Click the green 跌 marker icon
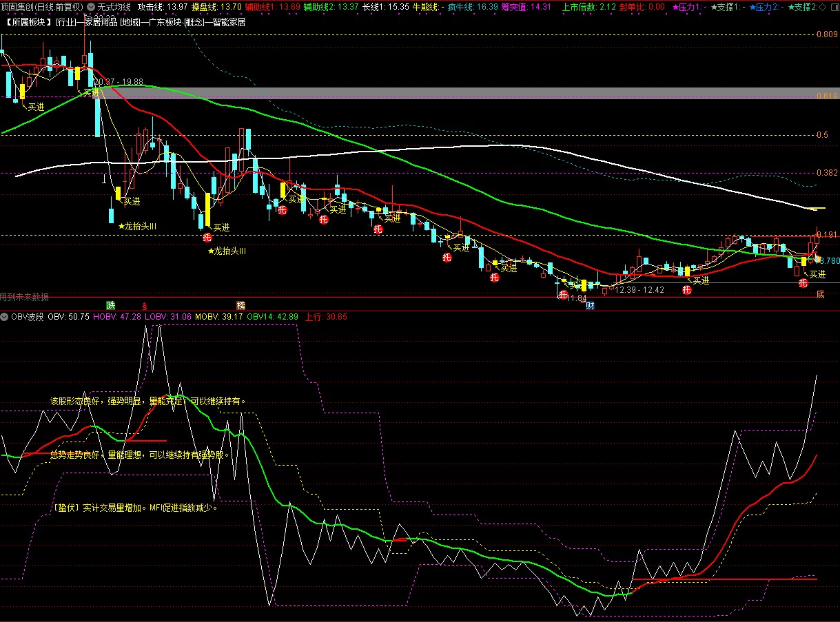The image size is (840, 622). (110, 304)
